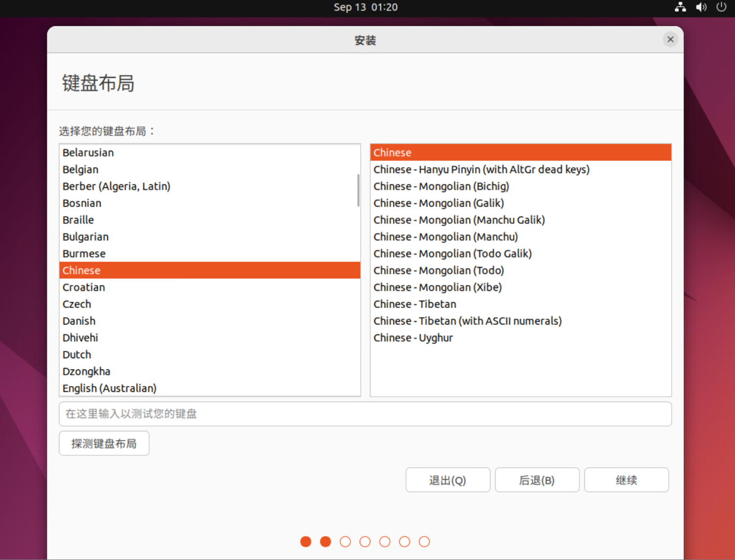Select Belgian in the language list

tap(210, 170)
